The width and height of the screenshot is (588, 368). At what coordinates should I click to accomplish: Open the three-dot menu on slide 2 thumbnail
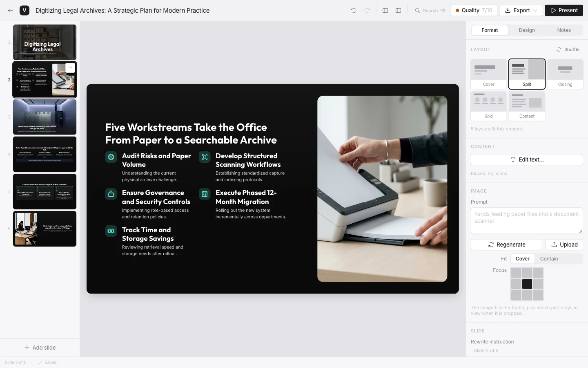click(70, 68)
